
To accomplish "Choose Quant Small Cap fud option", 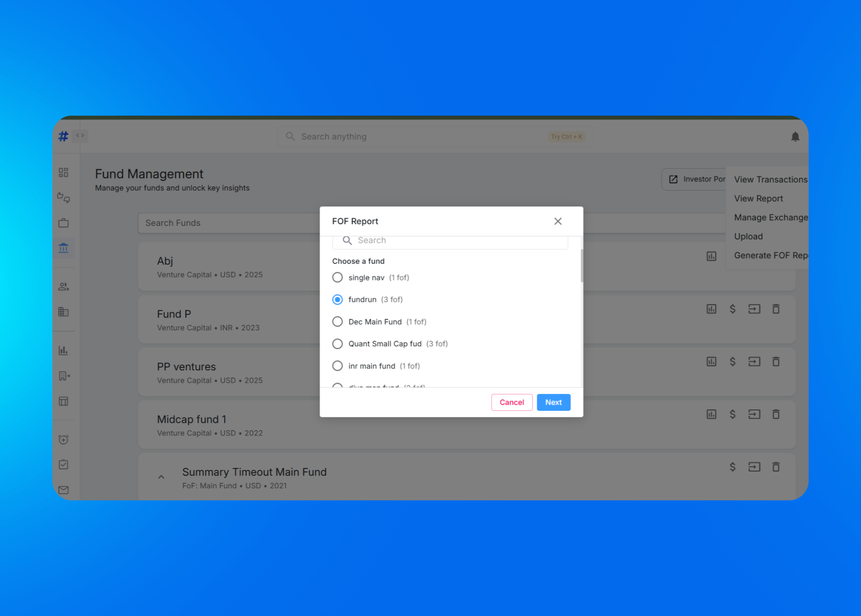I will pyautogui.click(x=338, y=344).
